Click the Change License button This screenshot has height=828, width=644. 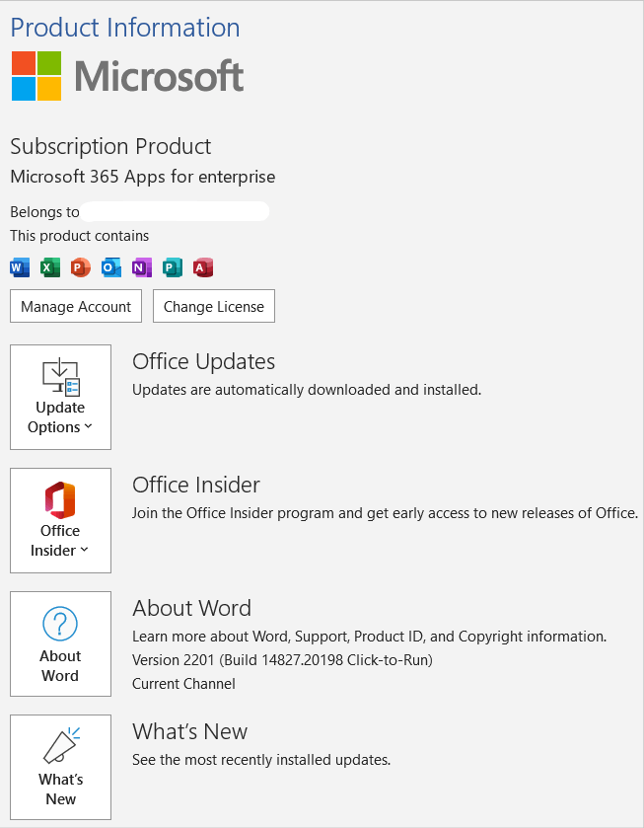tap(214, 306)
